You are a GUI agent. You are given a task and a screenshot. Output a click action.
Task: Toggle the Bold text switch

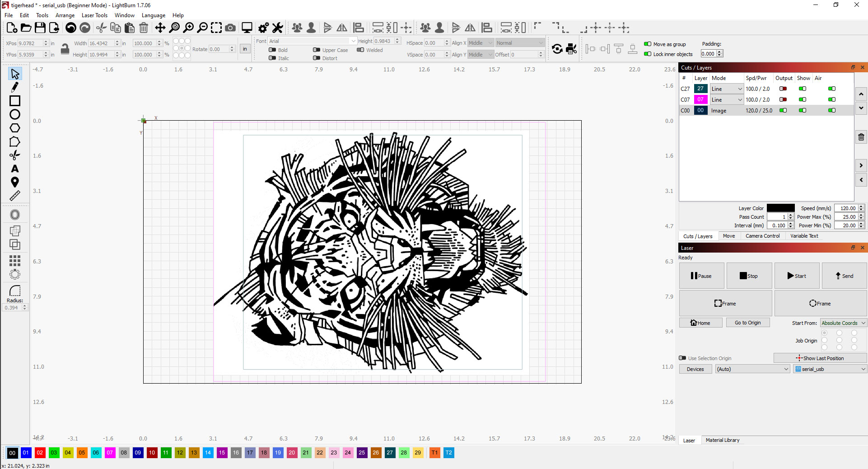tap(272, 50)
